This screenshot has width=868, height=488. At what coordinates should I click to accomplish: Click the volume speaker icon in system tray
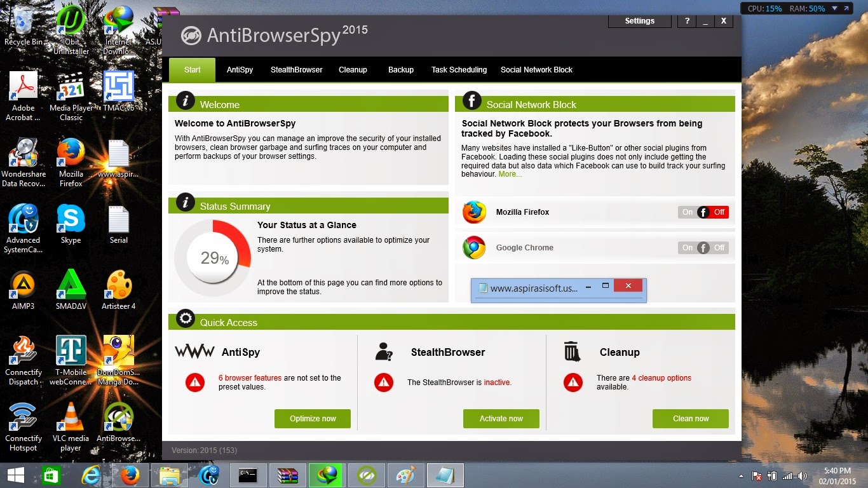[802, 476]
